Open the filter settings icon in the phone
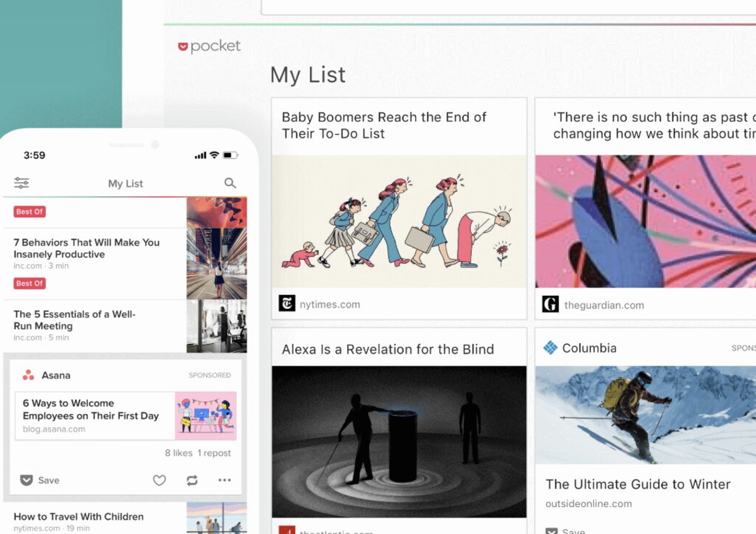756x534 pixels. coord(21,183)
